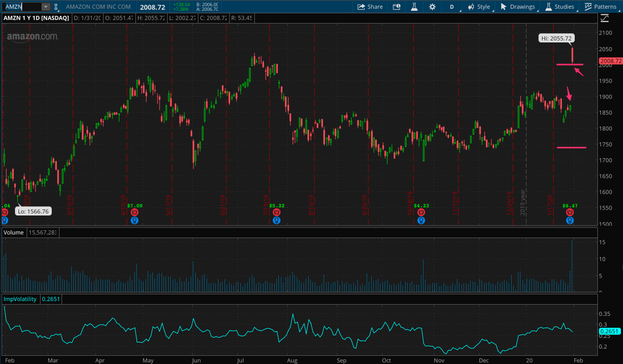This screenshot has width=623, height=364.
Task: Click the earnings phone icon under $6.47
Action: (570, 212)
